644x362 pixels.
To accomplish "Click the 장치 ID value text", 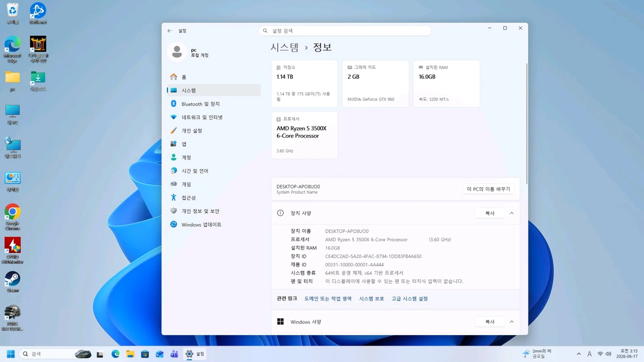I will pyautogui.click(x=373, y=256).
